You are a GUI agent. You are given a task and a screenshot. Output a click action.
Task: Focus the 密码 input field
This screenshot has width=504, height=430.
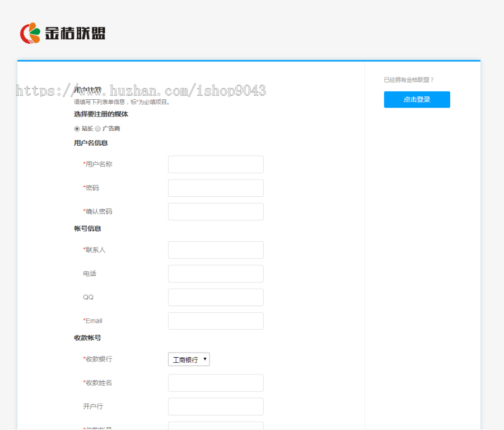pos(216,188)
